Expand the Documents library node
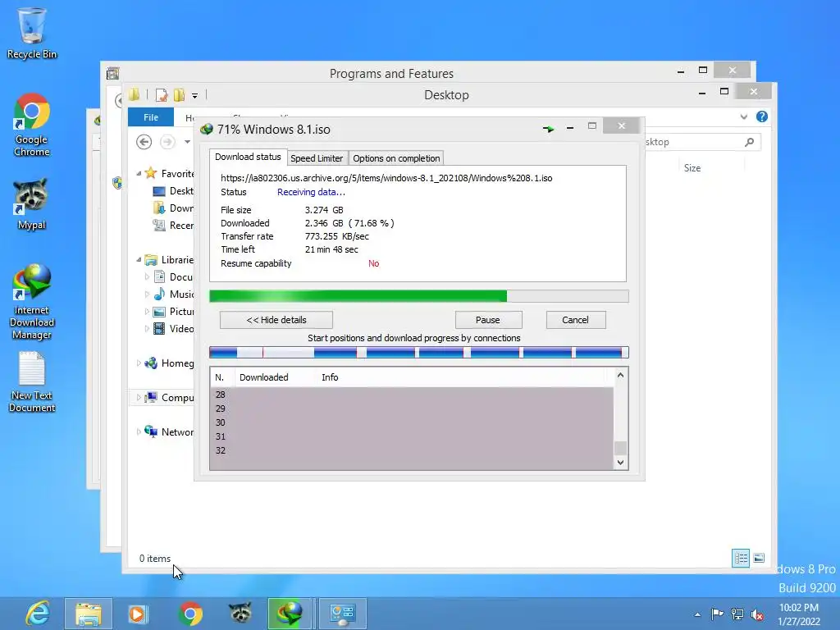Viewport: 840px width, 630px height. pos(147,277)
